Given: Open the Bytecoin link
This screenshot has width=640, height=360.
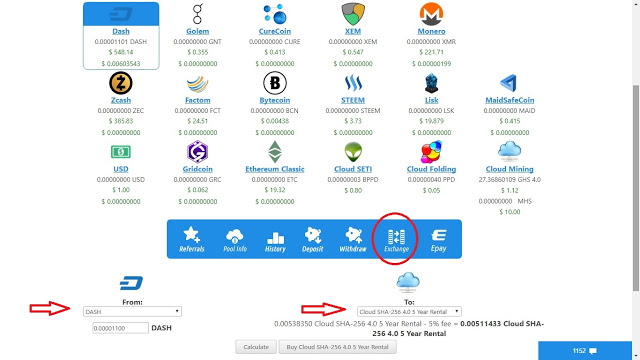Looking at the screenshot, I should (275, 100).
